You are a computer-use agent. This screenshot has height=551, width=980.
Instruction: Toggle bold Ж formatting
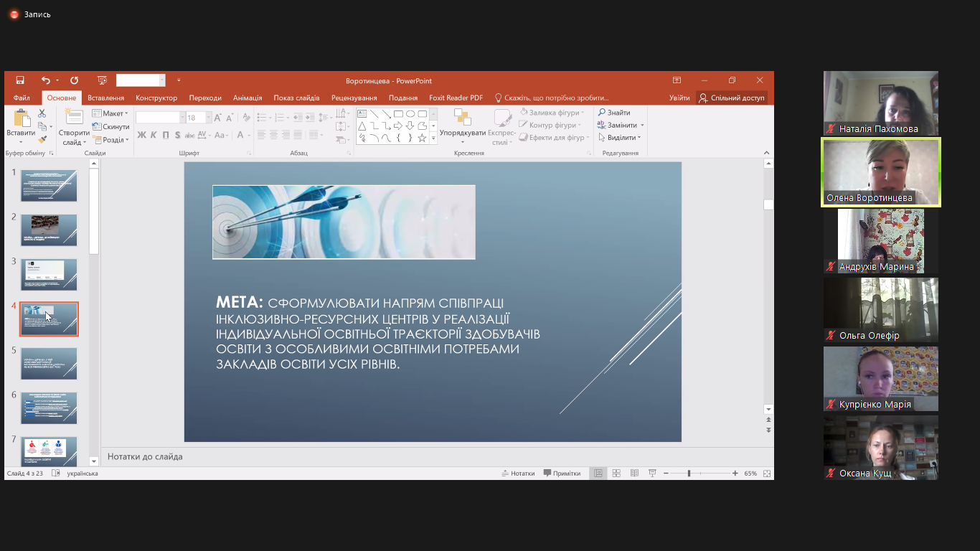141,135
